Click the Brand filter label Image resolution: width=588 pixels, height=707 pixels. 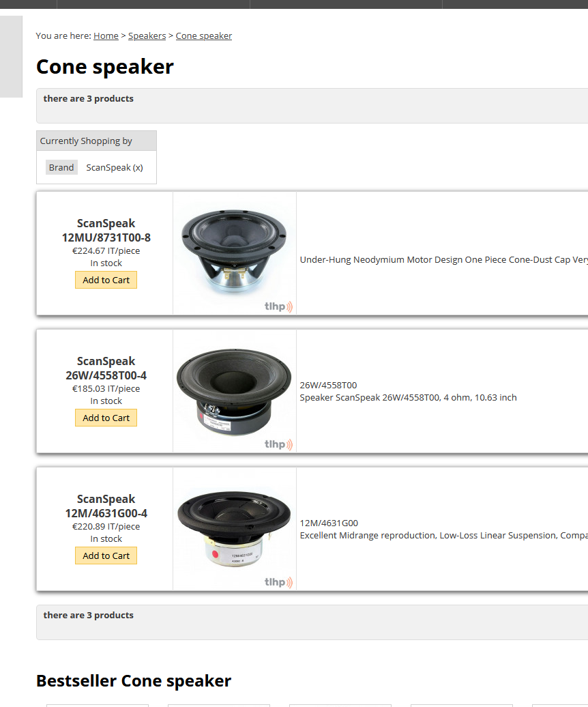61,167
